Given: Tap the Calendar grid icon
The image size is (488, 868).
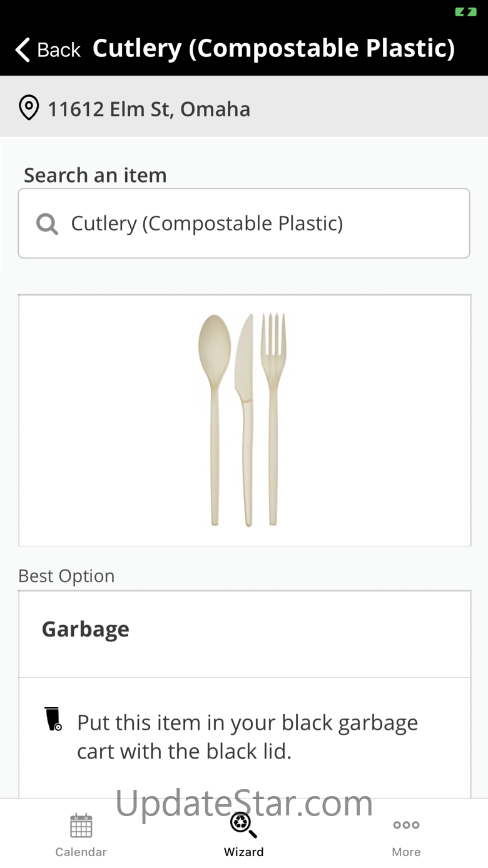Looking at the screenshot, I should (81, 825).
